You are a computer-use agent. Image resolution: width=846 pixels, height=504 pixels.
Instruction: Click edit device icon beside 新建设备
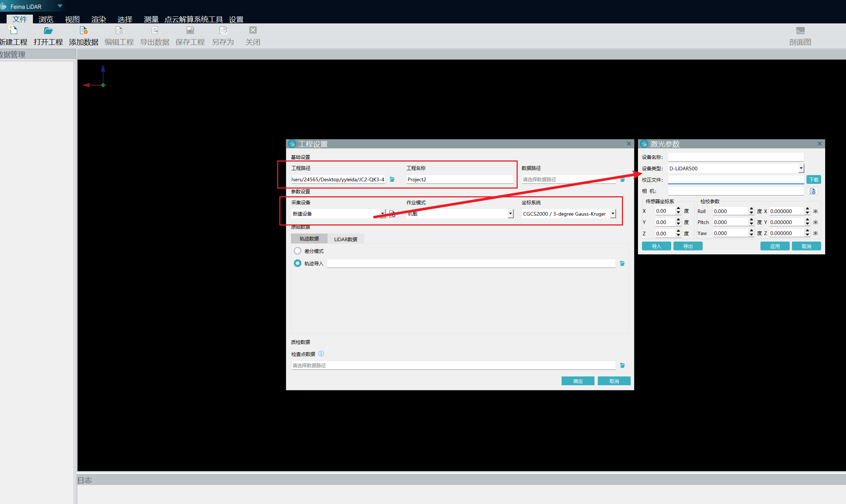tap(392, 214)
